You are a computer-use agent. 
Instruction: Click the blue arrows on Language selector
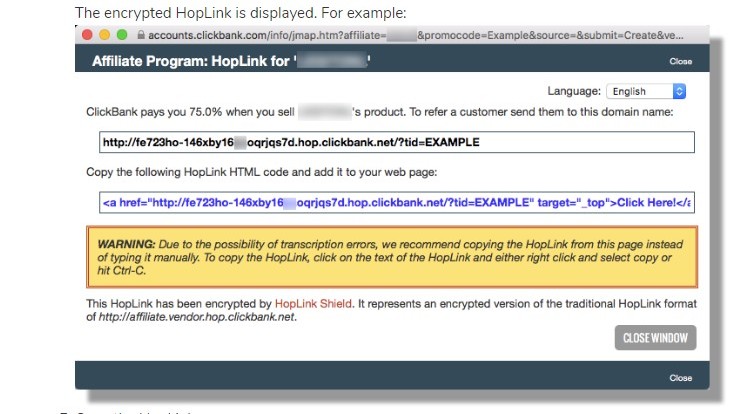pyautogui.click(x=679, y=91)
